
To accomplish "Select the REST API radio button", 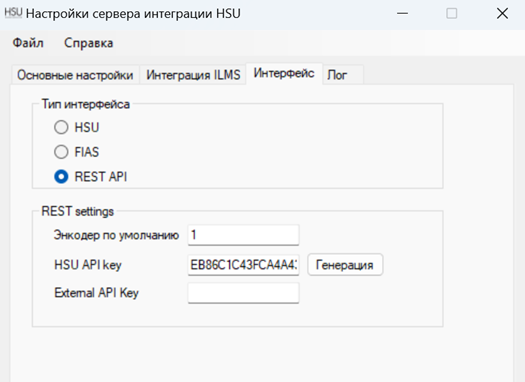I will [61, 176].
